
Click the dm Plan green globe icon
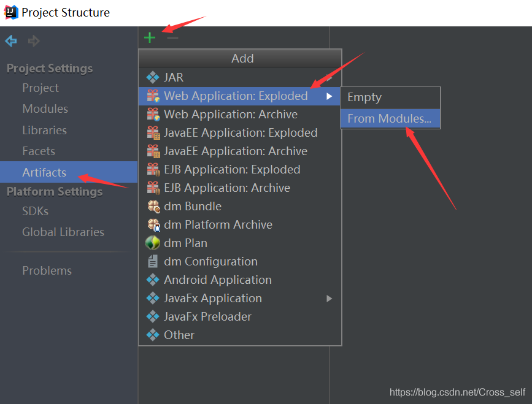pyautogui.click(x=153, y=243)
